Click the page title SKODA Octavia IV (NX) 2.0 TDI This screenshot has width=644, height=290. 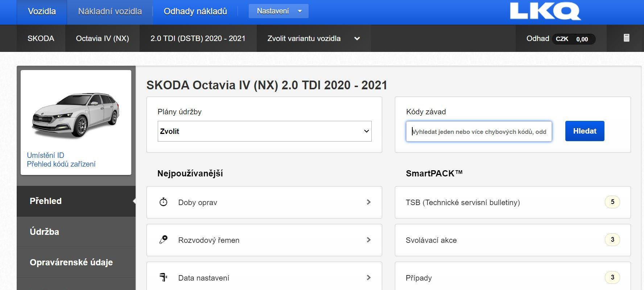[x=267, y=85]
